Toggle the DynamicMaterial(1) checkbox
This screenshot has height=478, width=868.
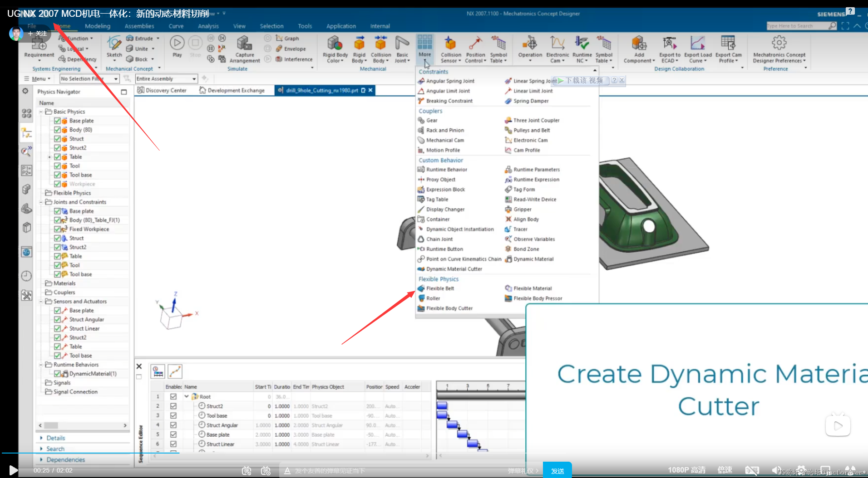tap(57, 374)
